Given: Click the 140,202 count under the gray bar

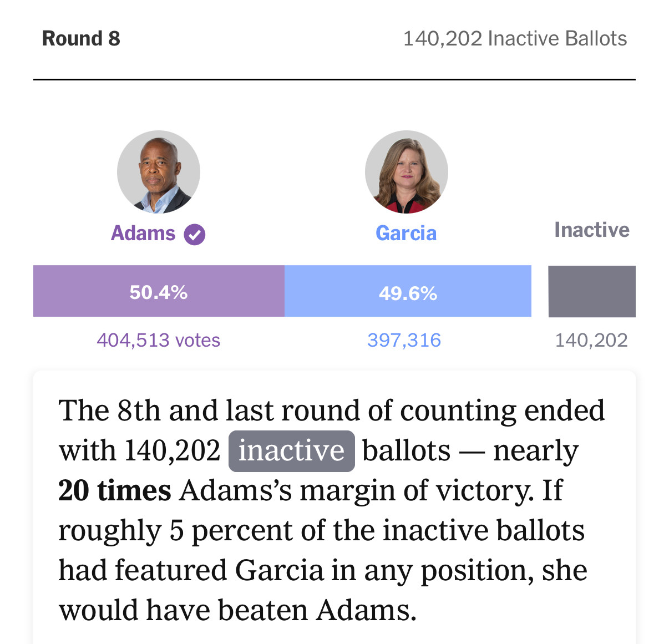Looking at the screenshot, I should point(591,340).
